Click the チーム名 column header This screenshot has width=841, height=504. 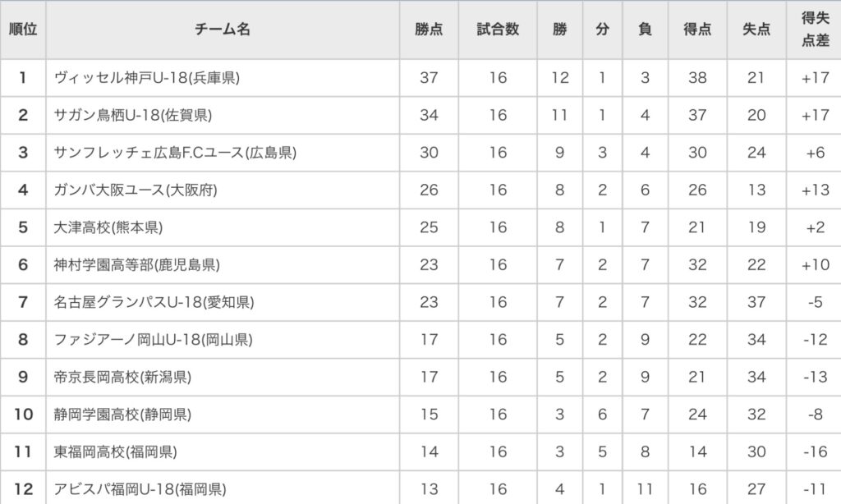223,29
